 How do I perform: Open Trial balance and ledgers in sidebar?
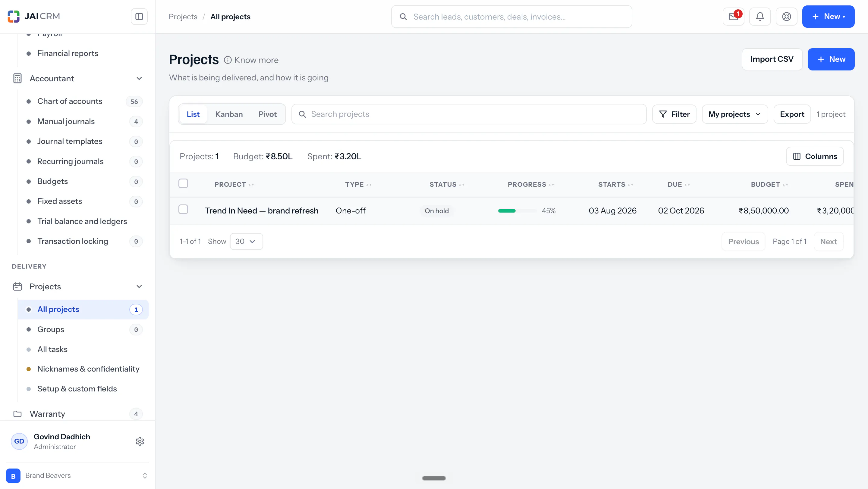point(83,221)
